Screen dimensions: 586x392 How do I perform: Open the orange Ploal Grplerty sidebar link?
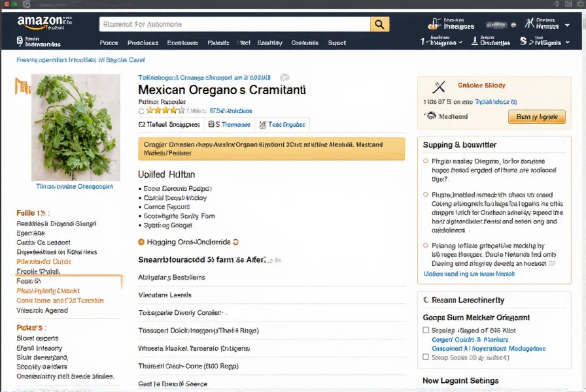tap(48, 291)
